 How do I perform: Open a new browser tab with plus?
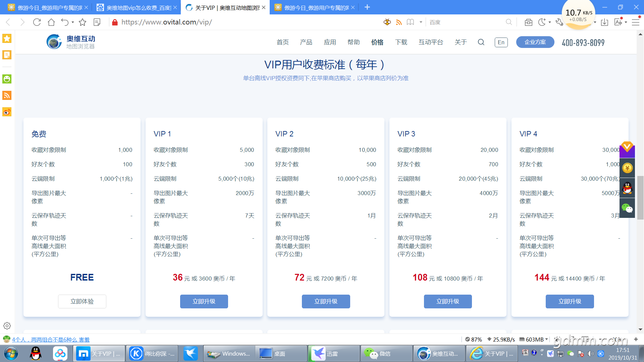367,7
